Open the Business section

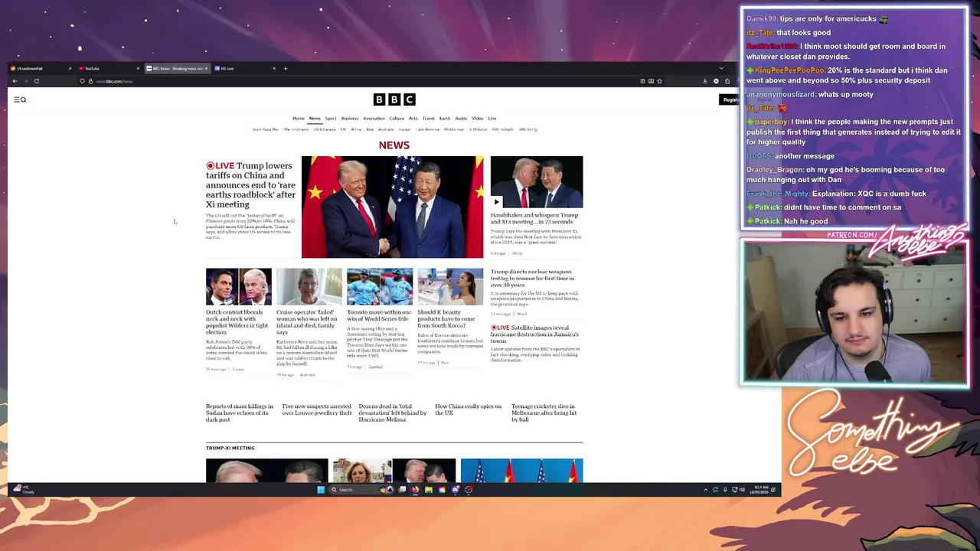(350, 119)
